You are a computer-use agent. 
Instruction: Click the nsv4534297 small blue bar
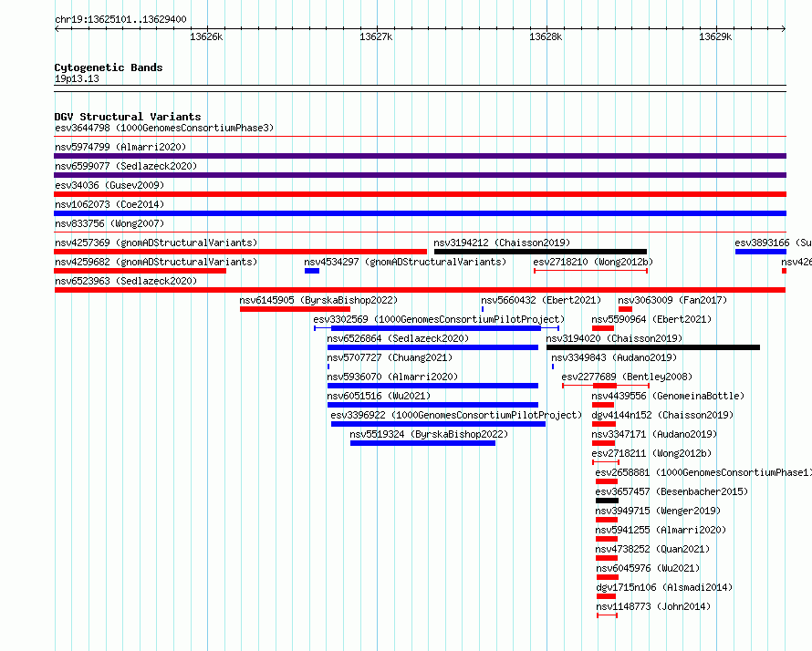click(x=312, y=271)
